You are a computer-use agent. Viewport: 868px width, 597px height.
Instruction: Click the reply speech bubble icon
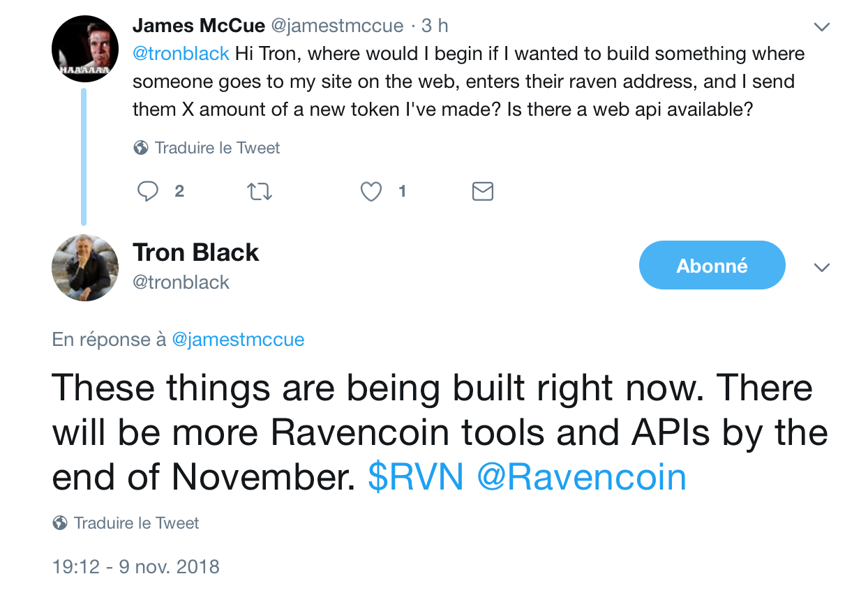click(x=147, y=191)
